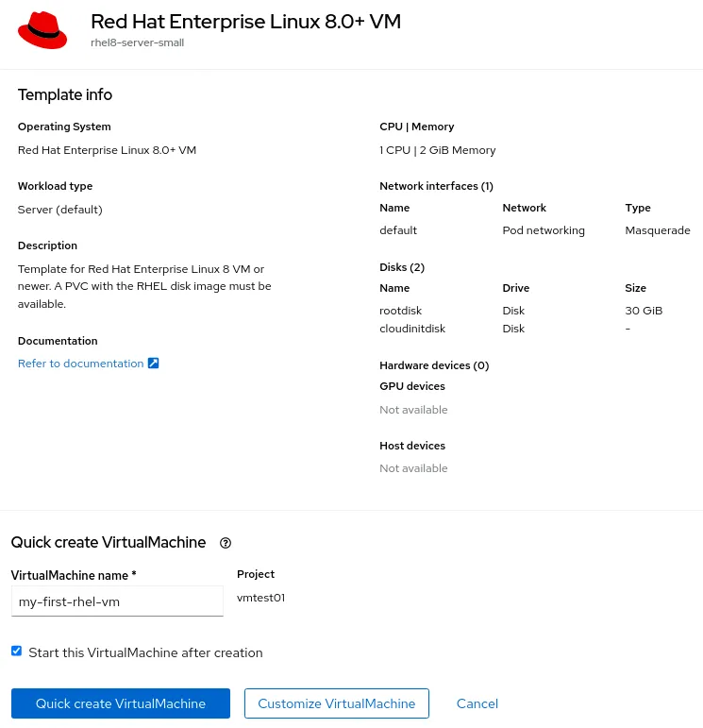Open the Refer to documentation link
Screen dimensions: 703x728
[x=81, y=364]
